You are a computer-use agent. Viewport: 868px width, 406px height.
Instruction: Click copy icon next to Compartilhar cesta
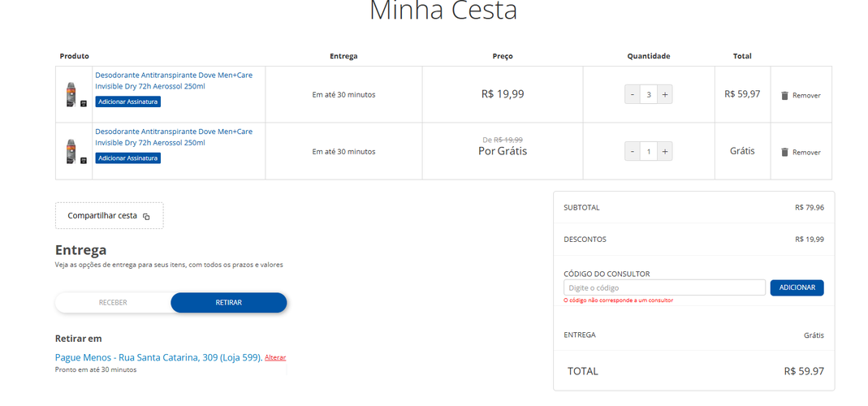(146, 217)
